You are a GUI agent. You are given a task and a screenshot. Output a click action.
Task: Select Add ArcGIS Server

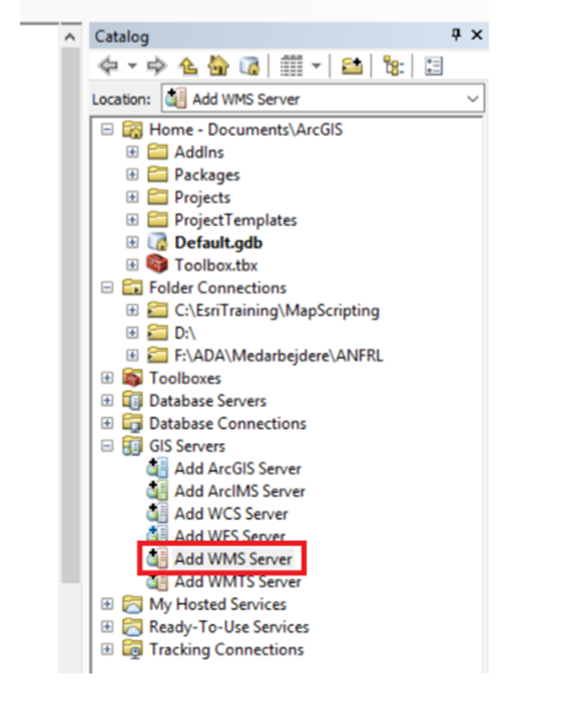click(x=238, y=469)
